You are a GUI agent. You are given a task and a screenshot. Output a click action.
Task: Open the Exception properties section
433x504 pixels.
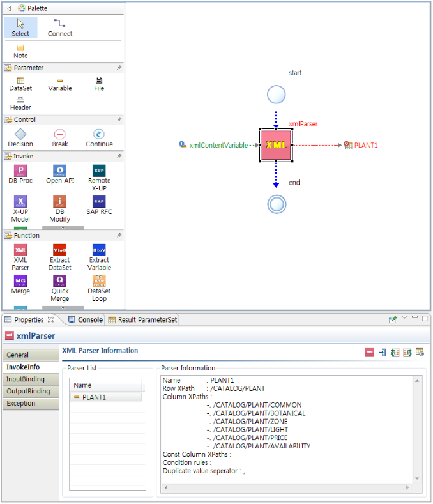[x=21, y=404]
